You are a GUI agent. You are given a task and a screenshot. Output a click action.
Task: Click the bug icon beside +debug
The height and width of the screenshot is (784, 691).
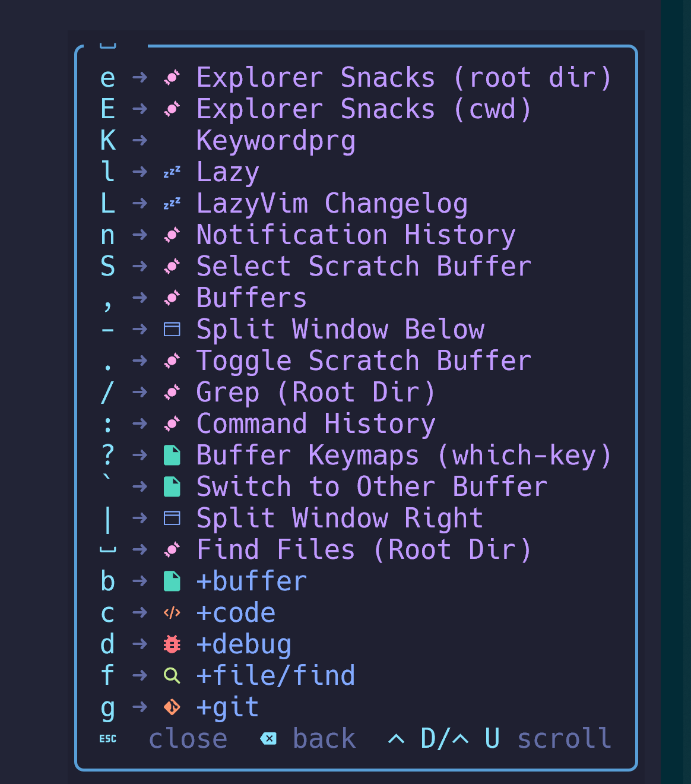172,644
